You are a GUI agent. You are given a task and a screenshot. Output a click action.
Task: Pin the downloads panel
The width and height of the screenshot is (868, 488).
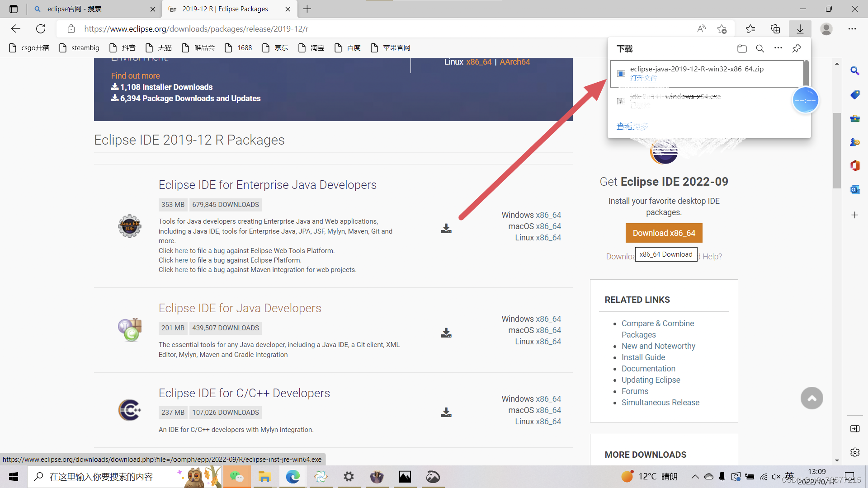(797, 48)
